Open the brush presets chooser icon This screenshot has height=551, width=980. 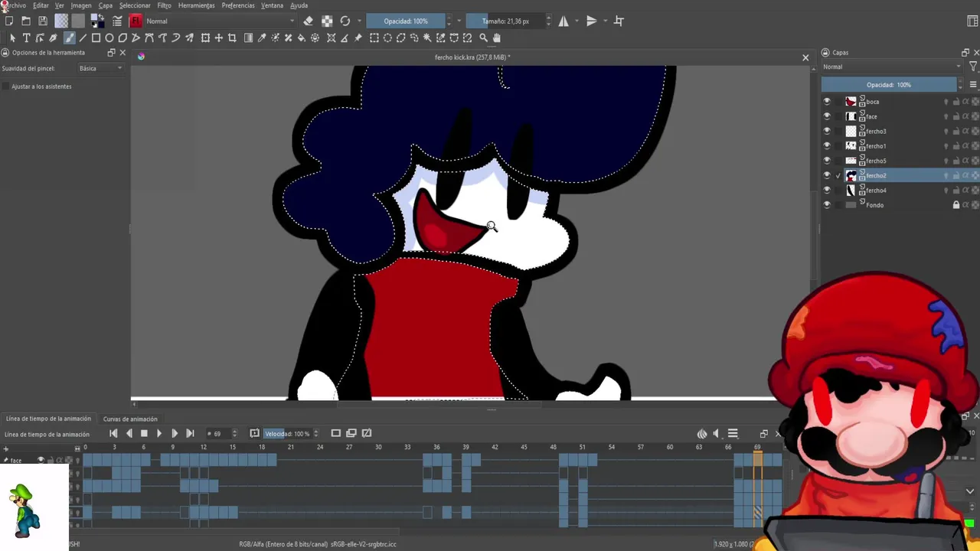click(x=136, y=21)
